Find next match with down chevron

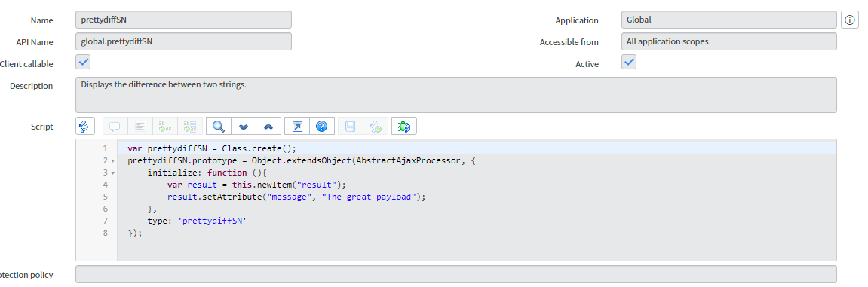point(244,126)
